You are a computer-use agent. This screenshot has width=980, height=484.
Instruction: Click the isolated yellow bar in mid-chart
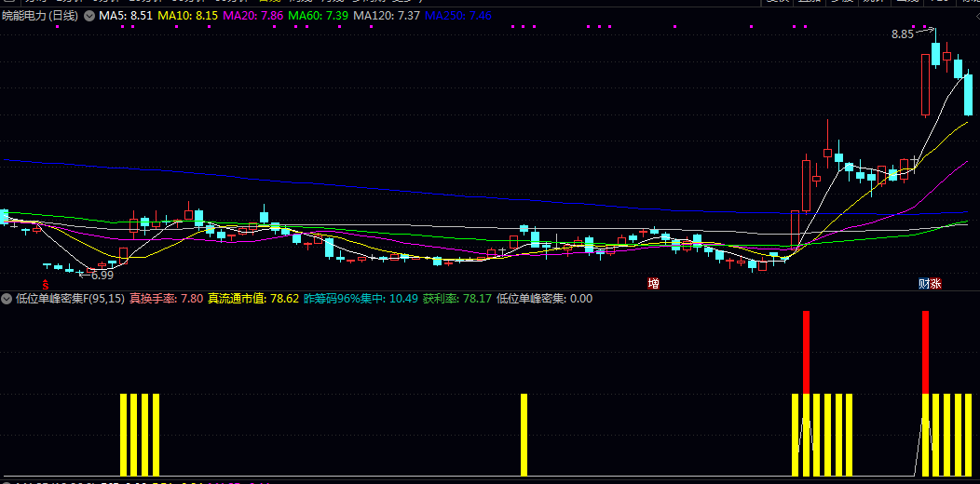tap(524, 434)
